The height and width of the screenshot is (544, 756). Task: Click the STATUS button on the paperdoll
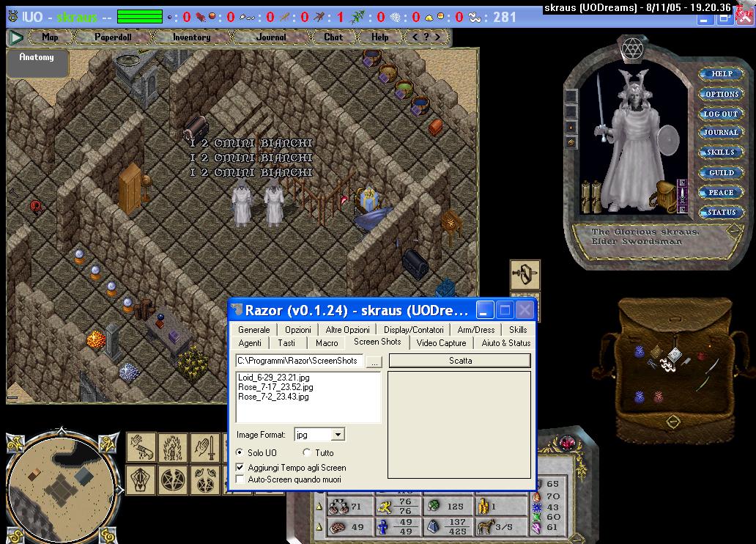click(x=722, y=213)
